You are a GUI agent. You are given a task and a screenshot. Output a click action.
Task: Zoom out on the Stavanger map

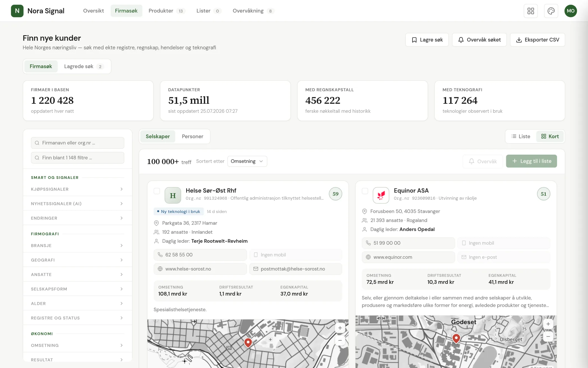(x=548, y=336)
